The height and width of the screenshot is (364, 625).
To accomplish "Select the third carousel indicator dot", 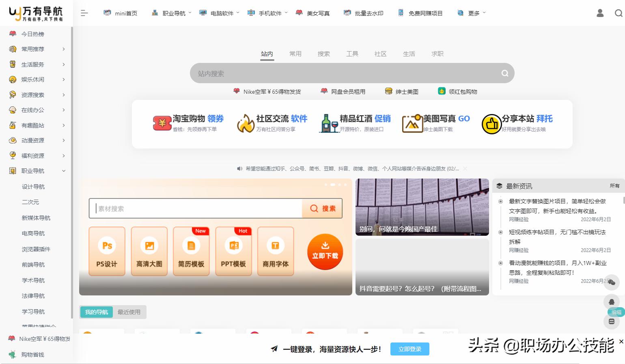I will [339, 184].
